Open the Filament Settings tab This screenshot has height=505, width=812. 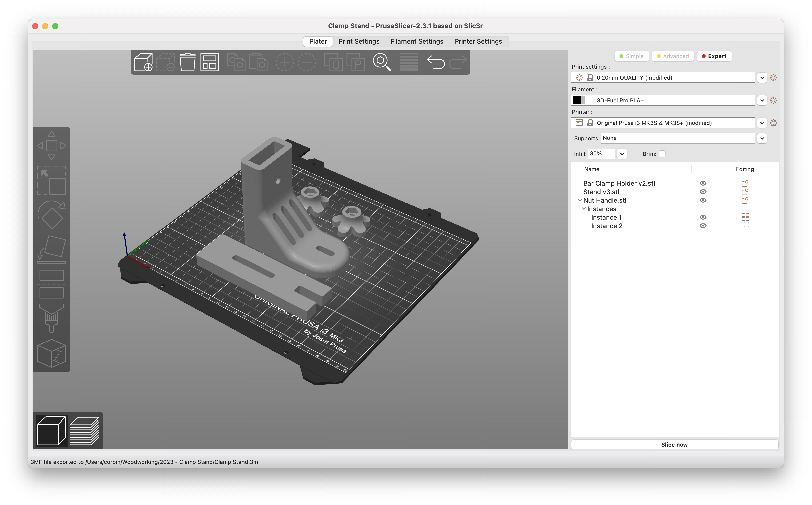417,41
